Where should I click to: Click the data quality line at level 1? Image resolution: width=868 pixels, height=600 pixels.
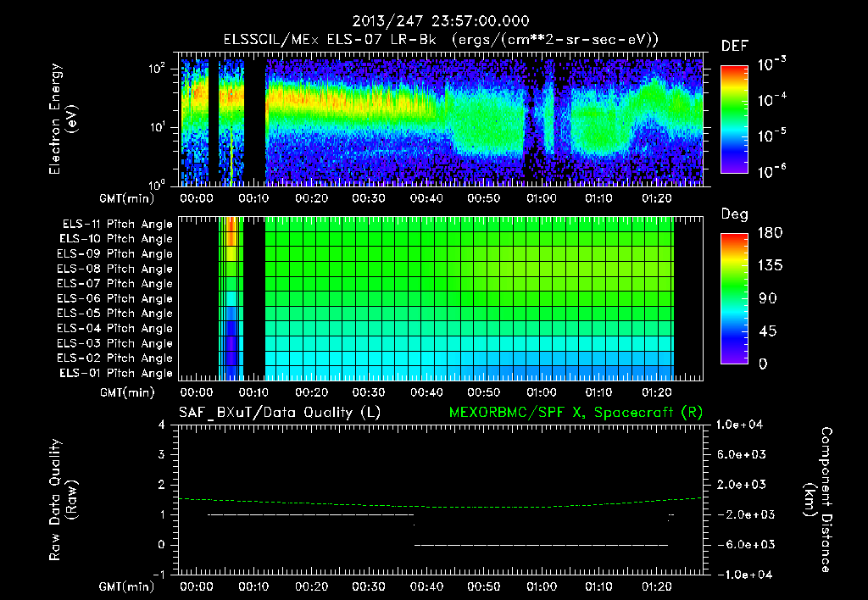click(310, 514)
